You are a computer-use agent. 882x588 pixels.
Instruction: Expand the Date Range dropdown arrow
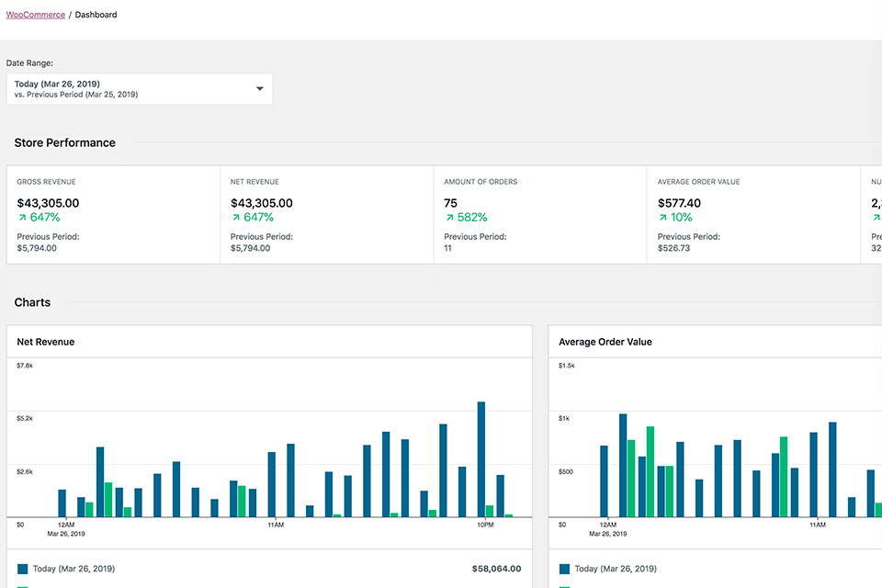point(260,89)
